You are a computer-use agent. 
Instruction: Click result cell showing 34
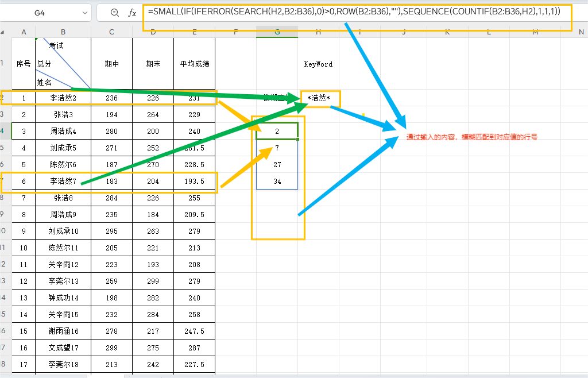[x=277, y=181]
